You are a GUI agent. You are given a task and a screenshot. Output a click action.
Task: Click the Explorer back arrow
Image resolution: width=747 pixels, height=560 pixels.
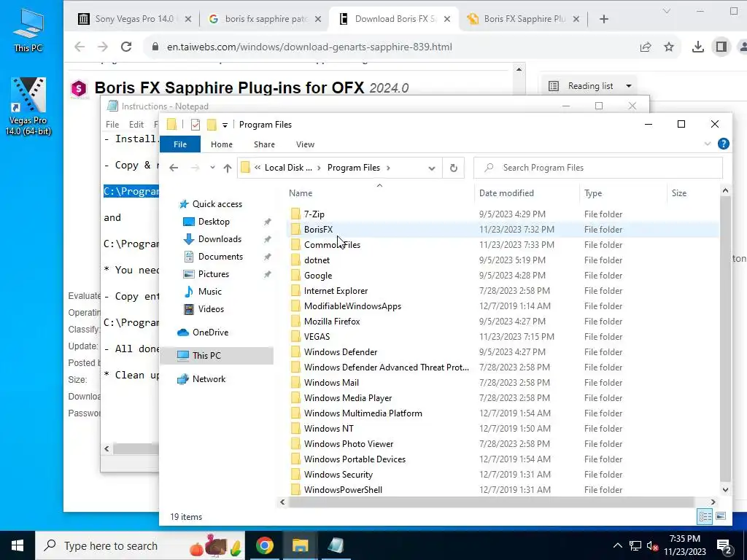pos(174,168)
